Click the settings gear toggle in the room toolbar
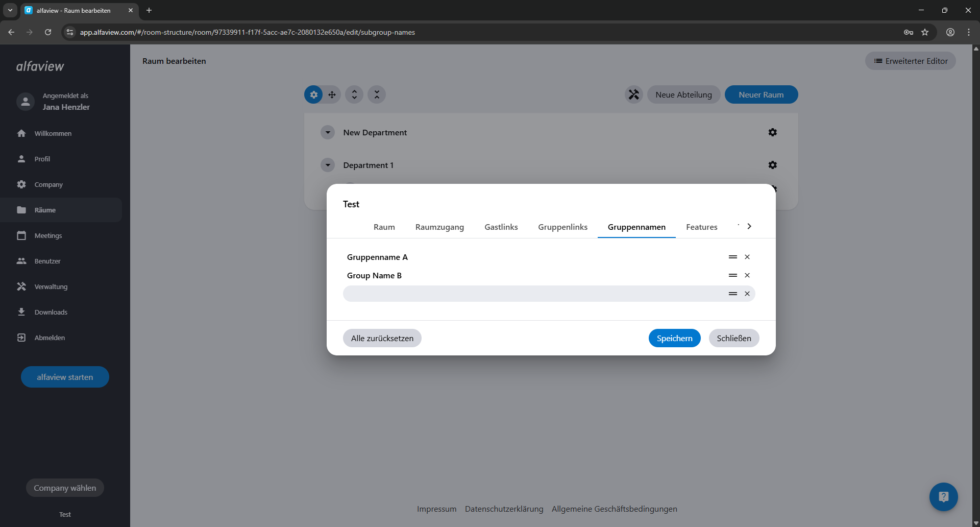The width and height of the screenshot is (980, 527). pyautogui.click(x=313, y=94)
